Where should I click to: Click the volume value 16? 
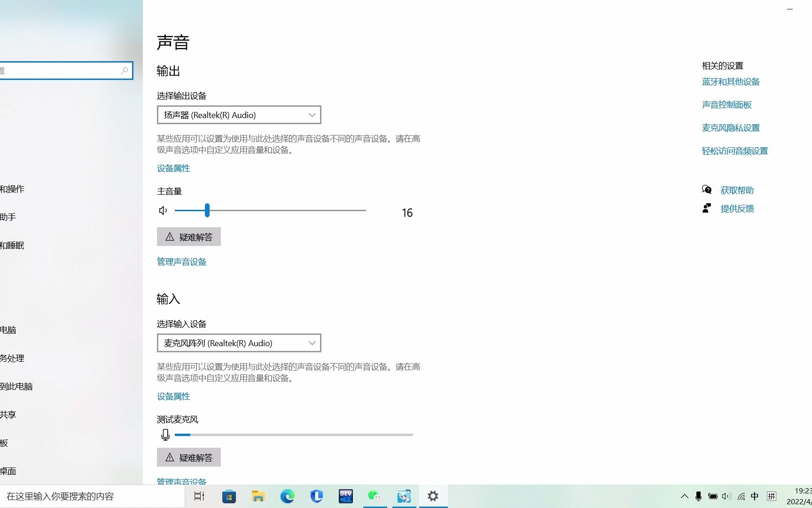click(x=407, y=213)
